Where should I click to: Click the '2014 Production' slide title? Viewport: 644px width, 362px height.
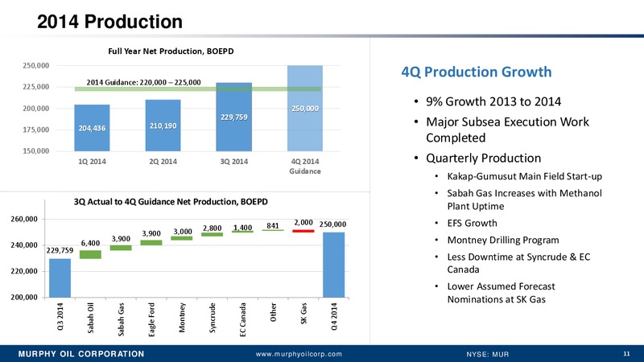tap(109, 22)
